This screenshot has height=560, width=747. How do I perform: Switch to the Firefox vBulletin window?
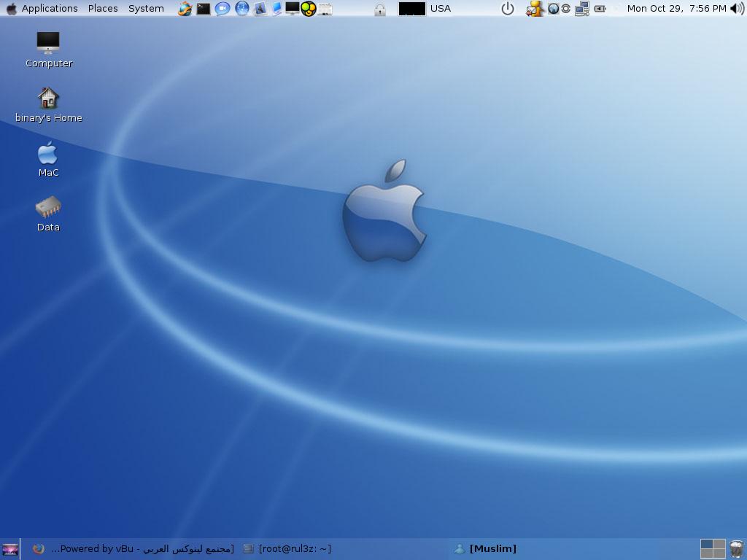134,549
